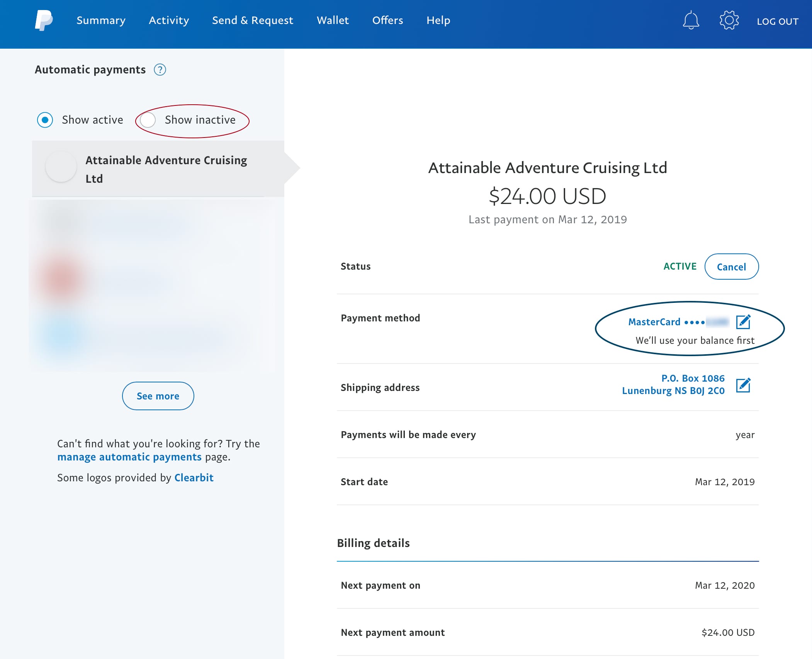Edit the MasterCard payment method
The height and width of the screenshot is (659, 812).
(x=743, y=322)
